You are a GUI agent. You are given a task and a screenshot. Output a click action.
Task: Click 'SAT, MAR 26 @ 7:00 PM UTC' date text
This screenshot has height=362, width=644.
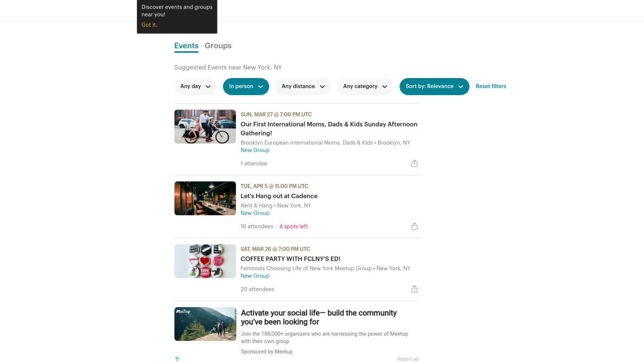tap(275, 249)
